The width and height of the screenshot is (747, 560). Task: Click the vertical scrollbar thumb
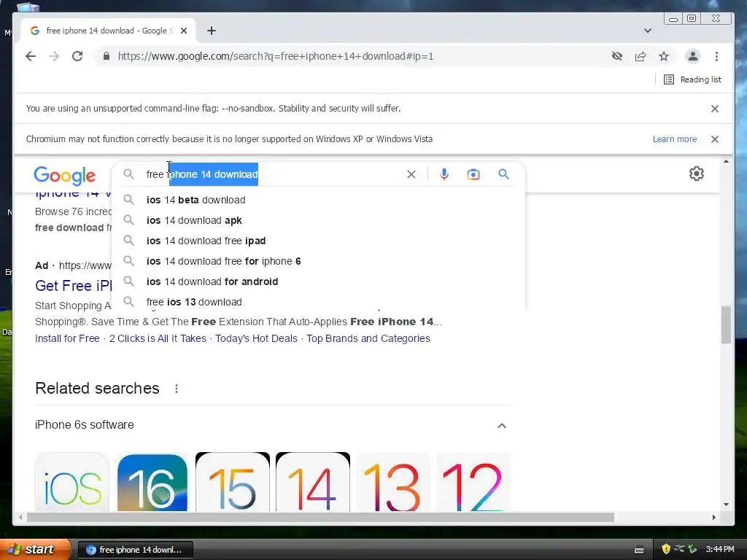pos(726,324)
